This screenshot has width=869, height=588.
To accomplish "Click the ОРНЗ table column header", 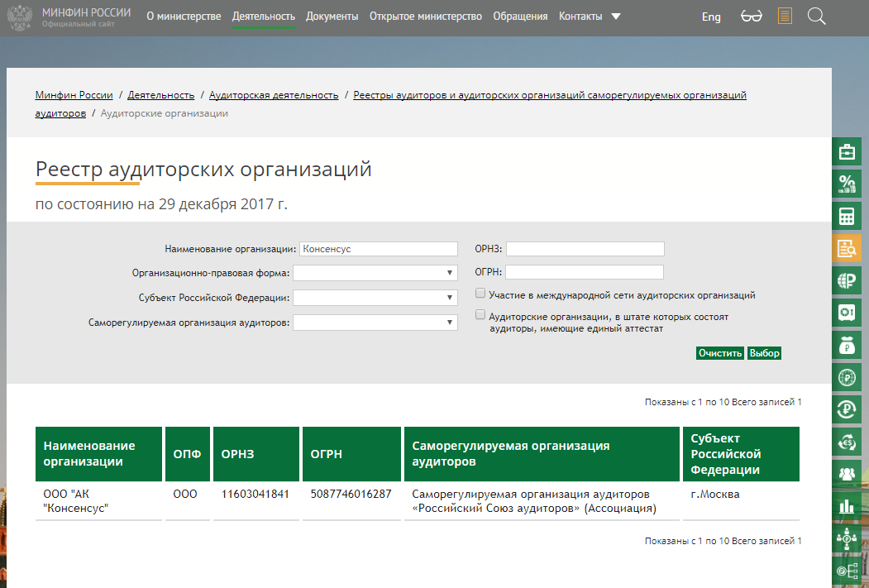I will pos(256,454).
